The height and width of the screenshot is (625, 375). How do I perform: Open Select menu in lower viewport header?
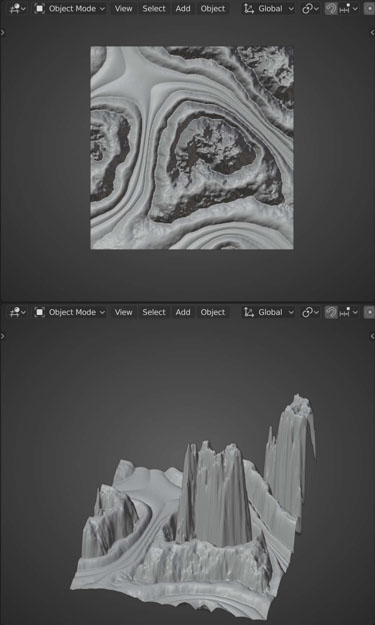(154, 312)
